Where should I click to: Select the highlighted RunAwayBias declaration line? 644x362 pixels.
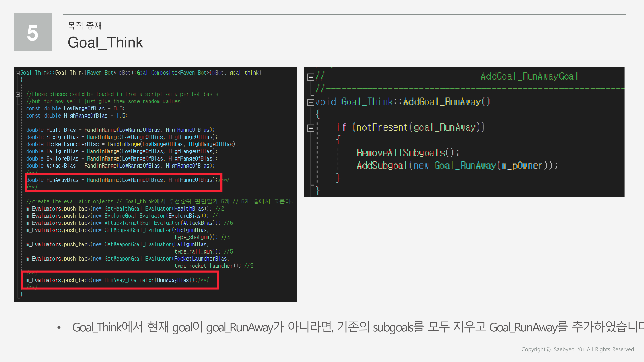123,180
